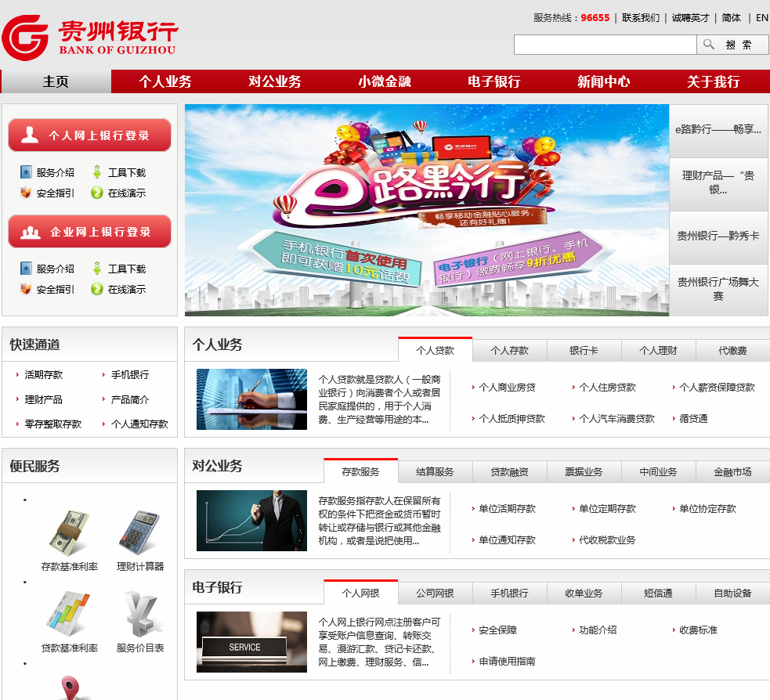Select banner item 贵州银行广场舞大赛

718,290
